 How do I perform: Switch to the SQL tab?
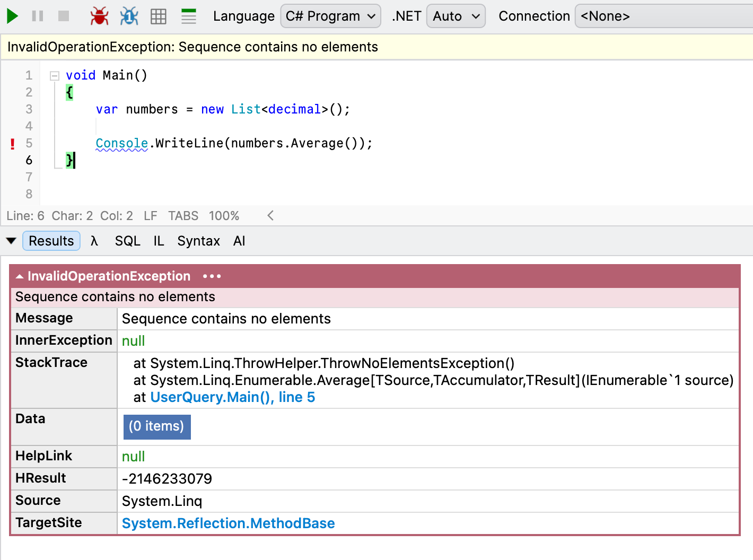[x=128, y=241]
